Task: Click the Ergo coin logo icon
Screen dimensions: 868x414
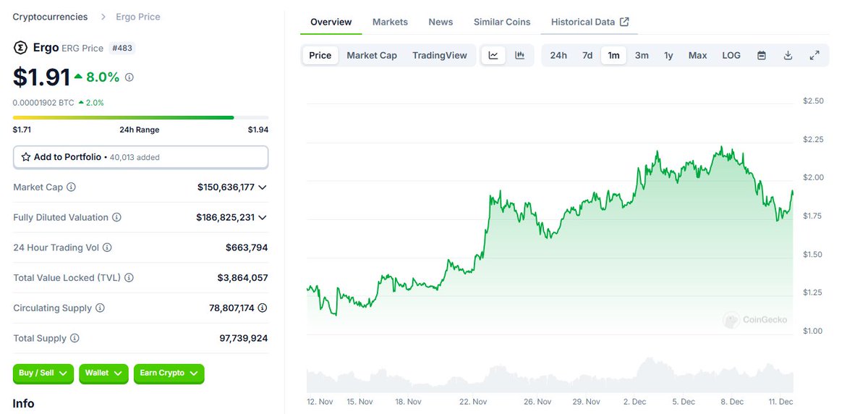Action: coord(20,48)
